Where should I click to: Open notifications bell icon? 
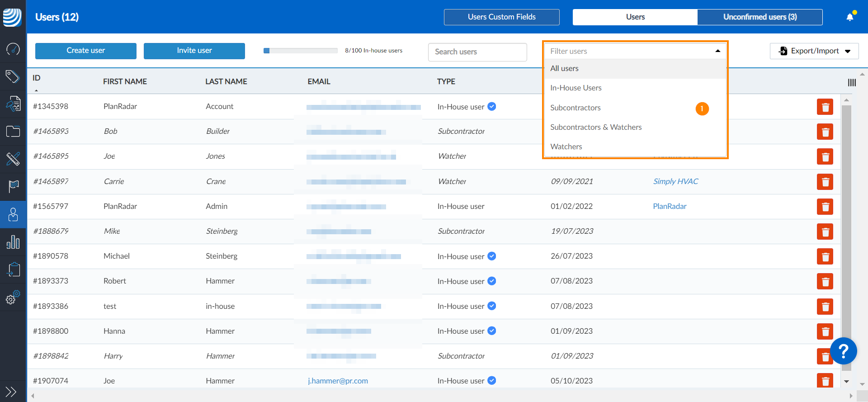(850, 17)
